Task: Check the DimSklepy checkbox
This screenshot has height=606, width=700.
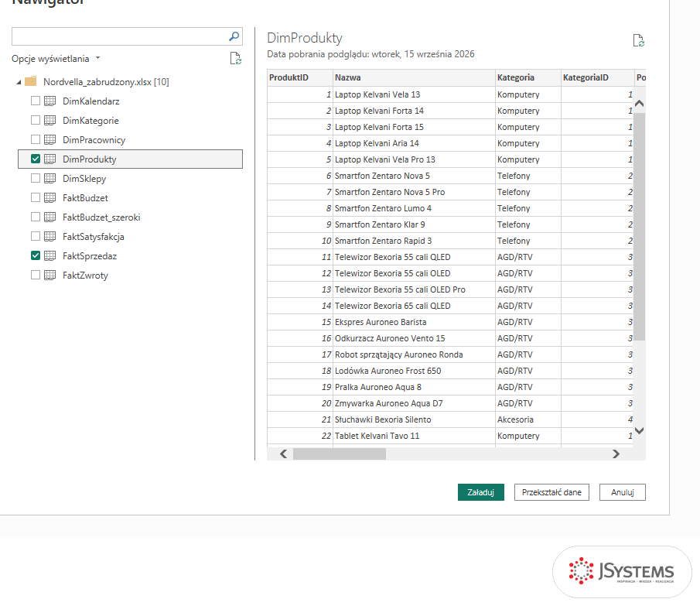Action: click(x=36, y=178)
